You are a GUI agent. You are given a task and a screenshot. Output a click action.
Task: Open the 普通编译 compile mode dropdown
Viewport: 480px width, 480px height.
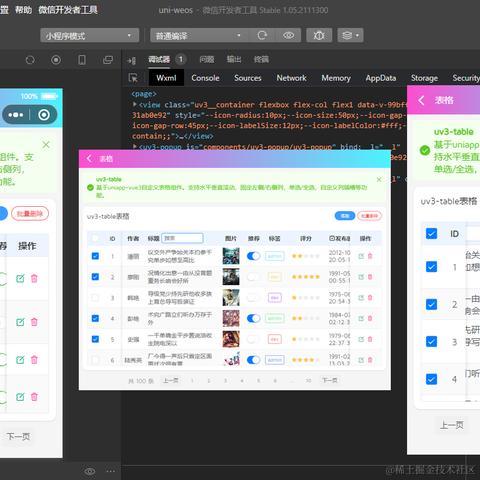pyautogui.click(x=199, y=35)
